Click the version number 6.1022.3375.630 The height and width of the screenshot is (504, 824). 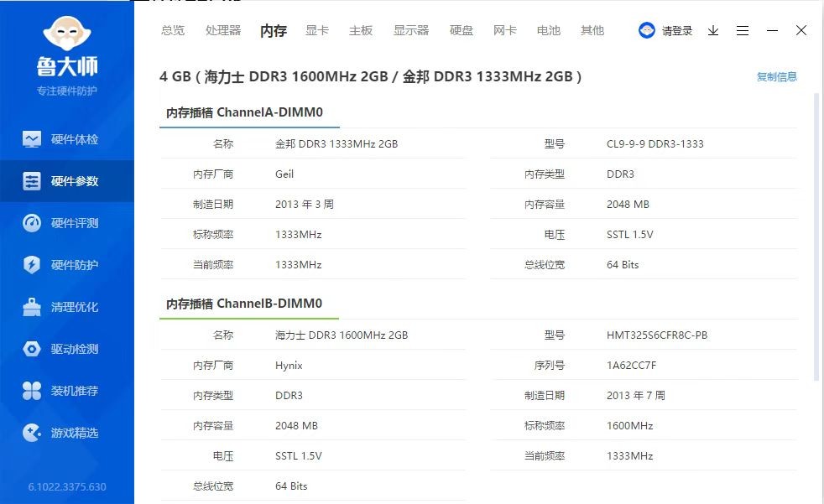click(67, 486)
